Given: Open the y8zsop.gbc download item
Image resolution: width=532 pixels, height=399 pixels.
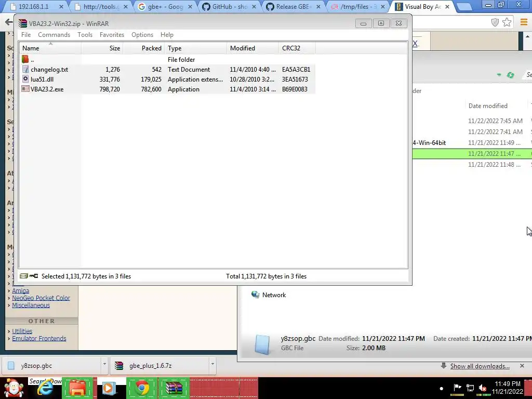Looking at the screenshot, I should (52, 365).
